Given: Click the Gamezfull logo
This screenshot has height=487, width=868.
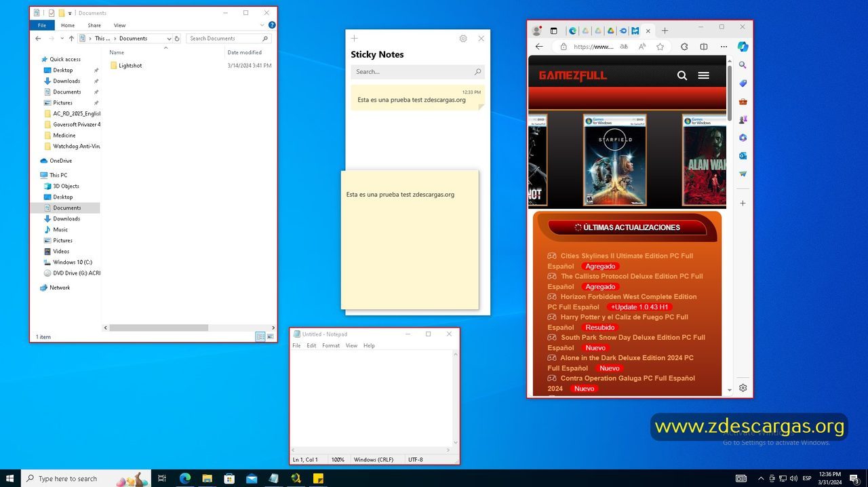Looking at the screenshot, I should 573,75.
